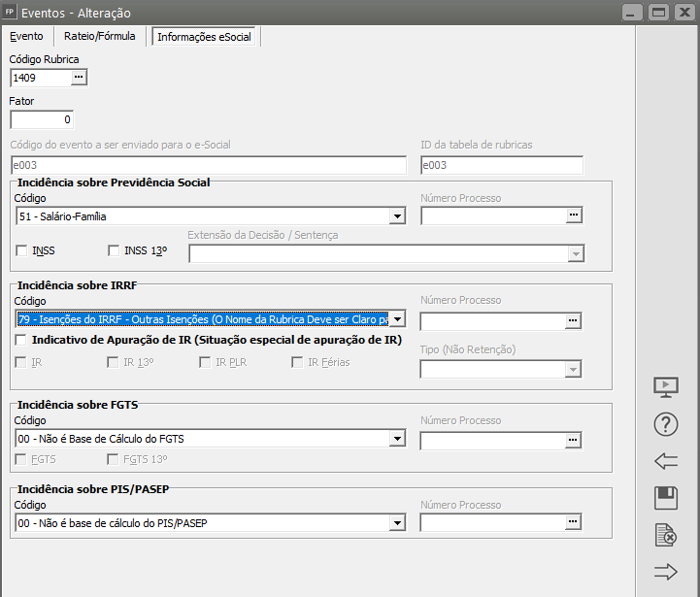Click into the Fator input field
Screen dimensions: 700x597
coord(42,119)
